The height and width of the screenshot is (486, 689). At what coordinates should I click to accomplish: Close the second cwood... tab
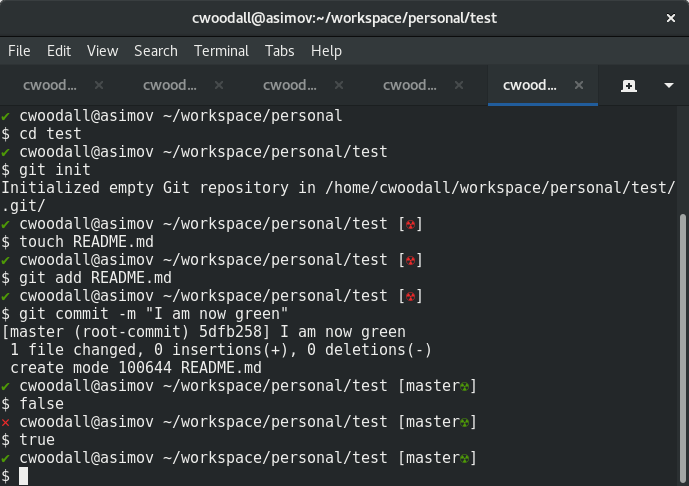pos(219,85)
